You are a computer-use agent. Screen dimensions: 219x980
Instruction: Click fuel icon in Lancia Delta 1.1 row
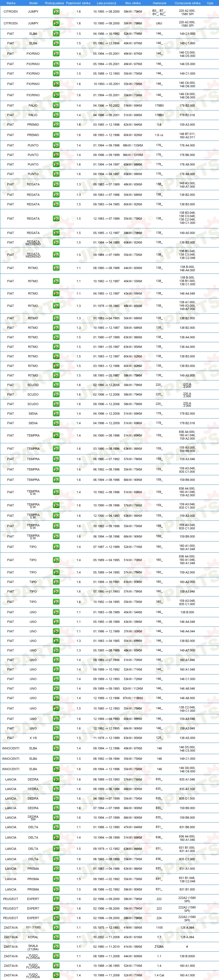[56, 827]
